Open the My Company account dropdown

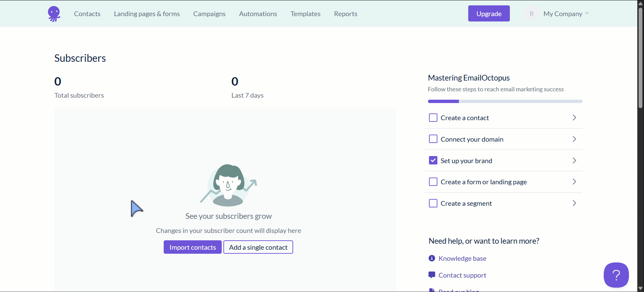pyautogui.click(x=566, y=14)
